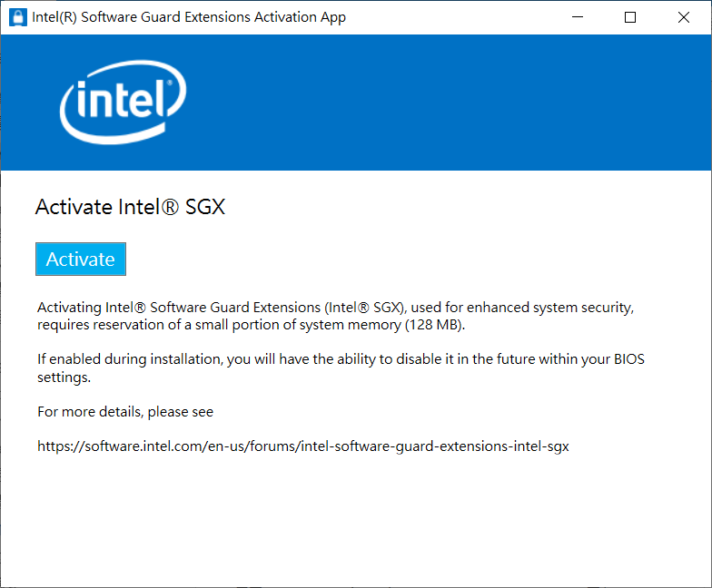Image resolution: width=712 pixels, height=588 pixels.
Task: Click empty blue banner area right of logo
Action: [454, 102]
